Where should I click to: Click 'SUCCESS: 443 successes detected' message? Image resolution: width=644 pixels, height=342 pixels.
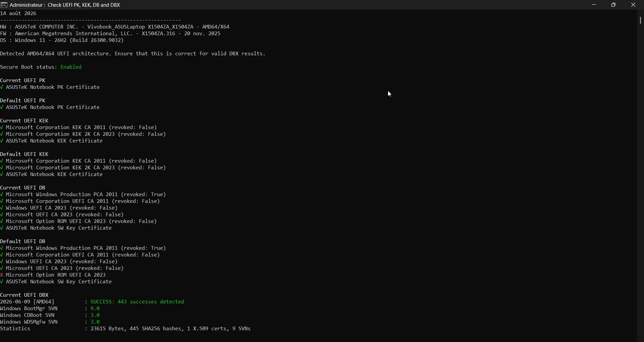pos(138,302)
